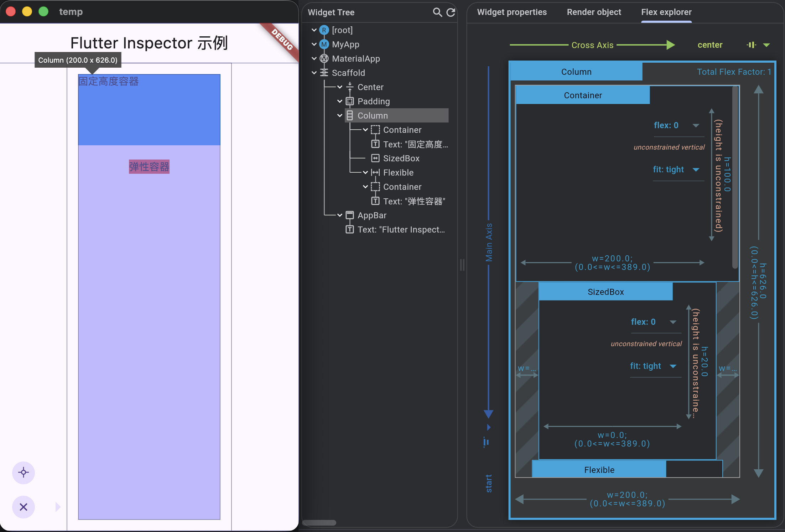Click the MyApp M icon
This screenshot has height=532, width=785.
pyautogui.click(x=324, y=45)
